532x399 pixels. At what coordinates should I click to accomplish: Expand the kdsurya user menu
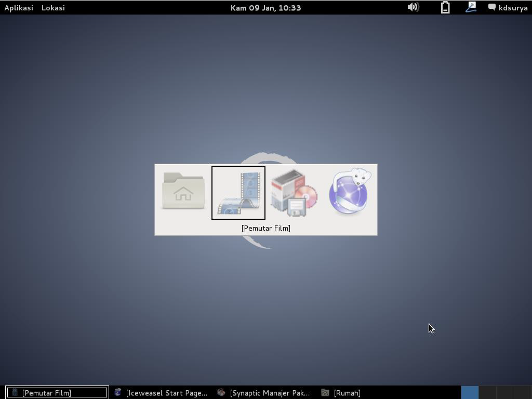(x=513, y=8)
